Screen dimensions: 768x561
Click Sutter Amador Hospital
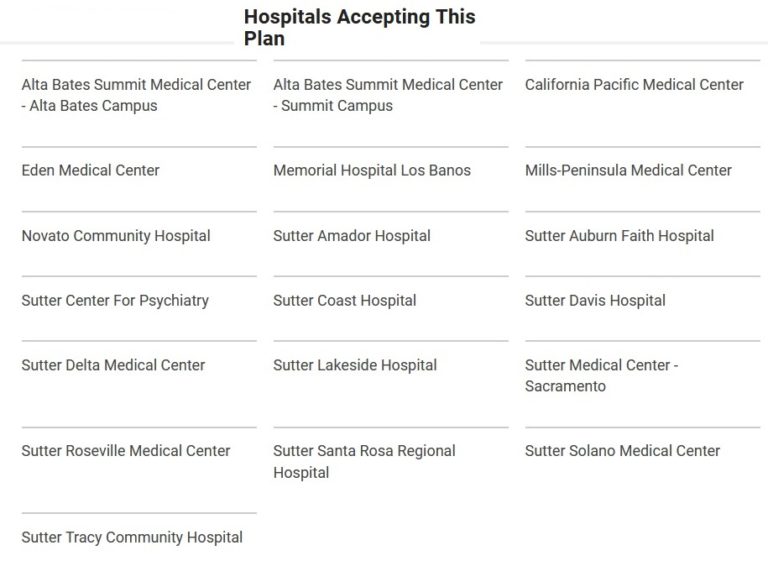pyautogui.click(x=352, y=237)
